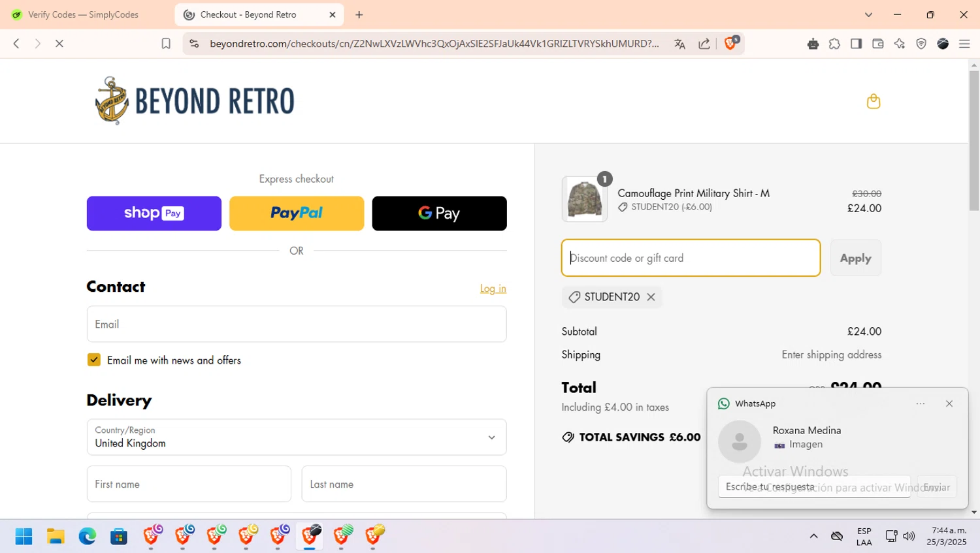Click the cloud sync off tray icon
This screenshot has width=980, height=553.
point(837,536)
